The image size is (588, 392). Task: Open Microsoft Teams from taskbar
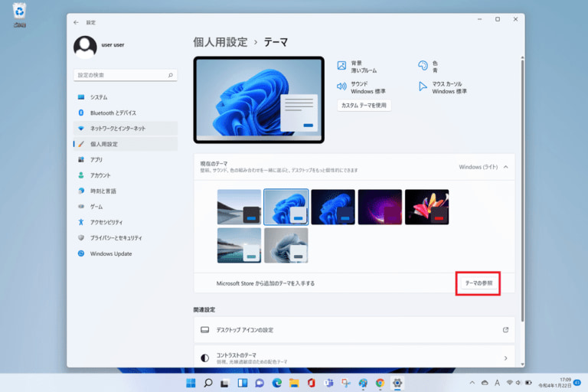pos(328,383)
